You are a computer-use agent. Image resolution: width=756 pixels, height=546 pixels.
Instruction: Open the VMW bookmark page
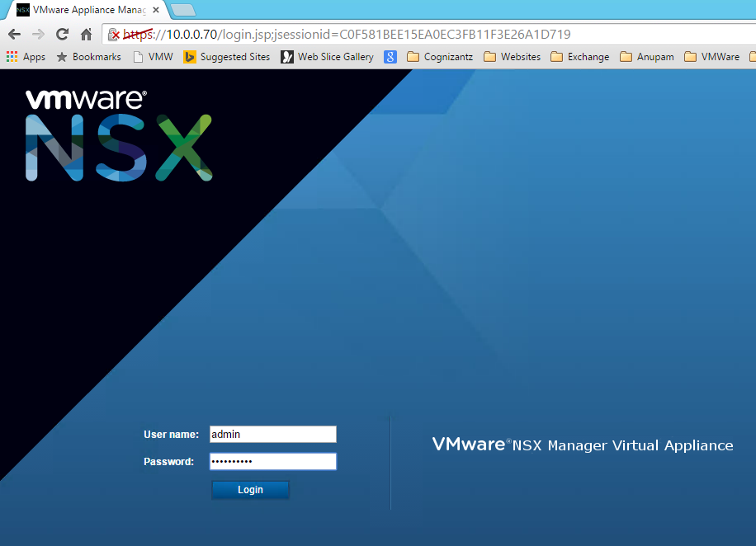(x=152, y=57)
